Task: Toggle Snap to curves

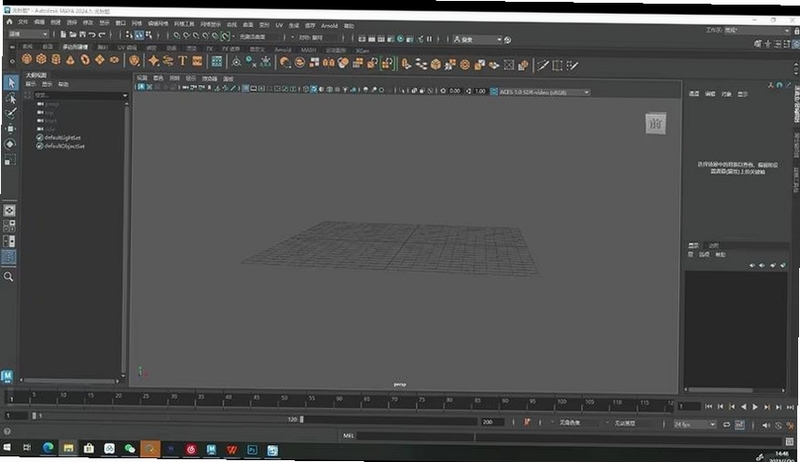Action: [186, 36]
